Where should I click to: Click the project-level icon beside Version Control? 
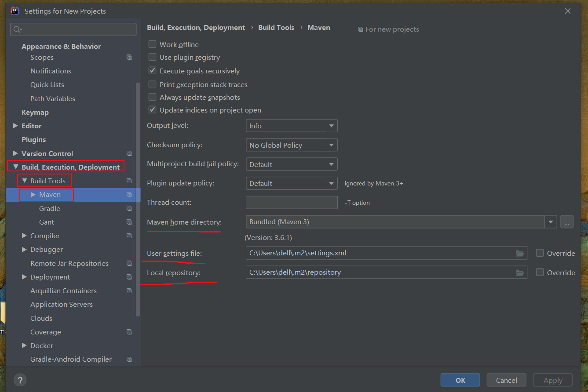point(129,153)
